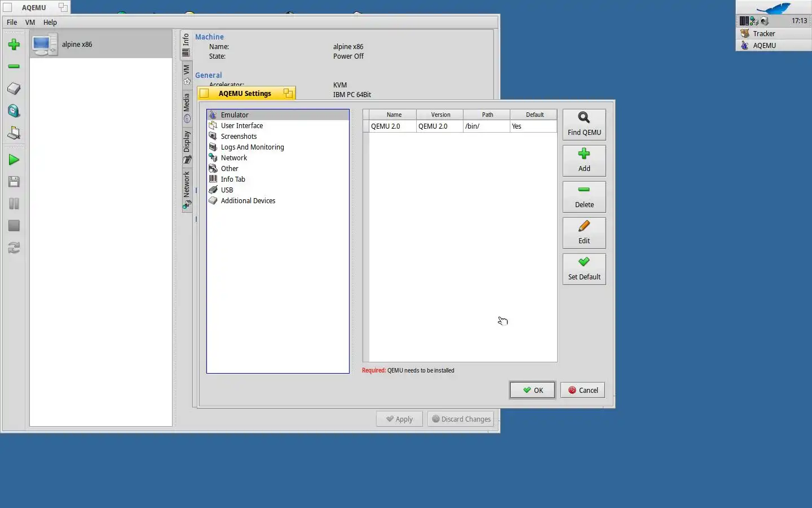Open the VM menu in AQEMU
The height and width of the screenshot is (508, 812).
pyautogui.click(x=30, y=23)
